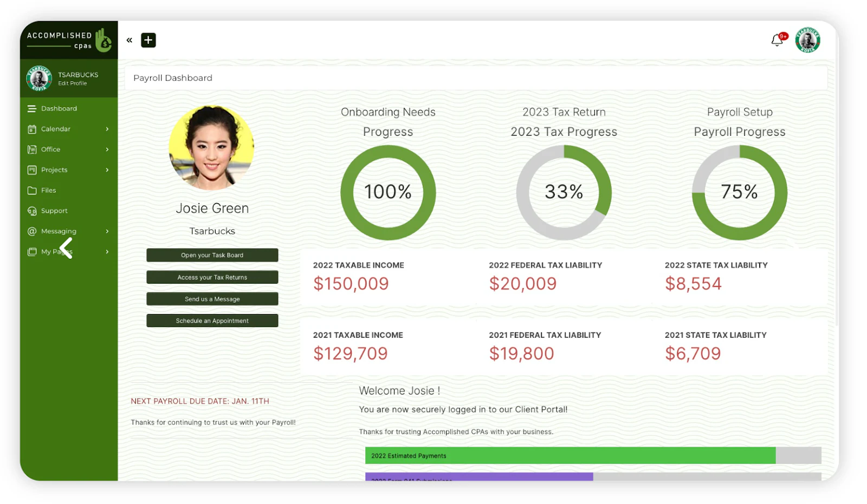Open the notifications bell

(x=777, y=40)
